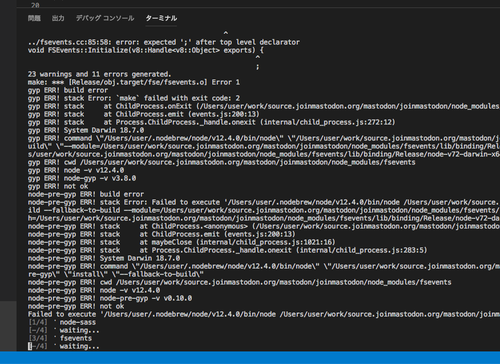Image resolution: width=500 pixels, height=364 pixels.
Task: Click 'at maybeClose (internal/child_process.js:1021:16)' line
Action: [x=182, y=242]
